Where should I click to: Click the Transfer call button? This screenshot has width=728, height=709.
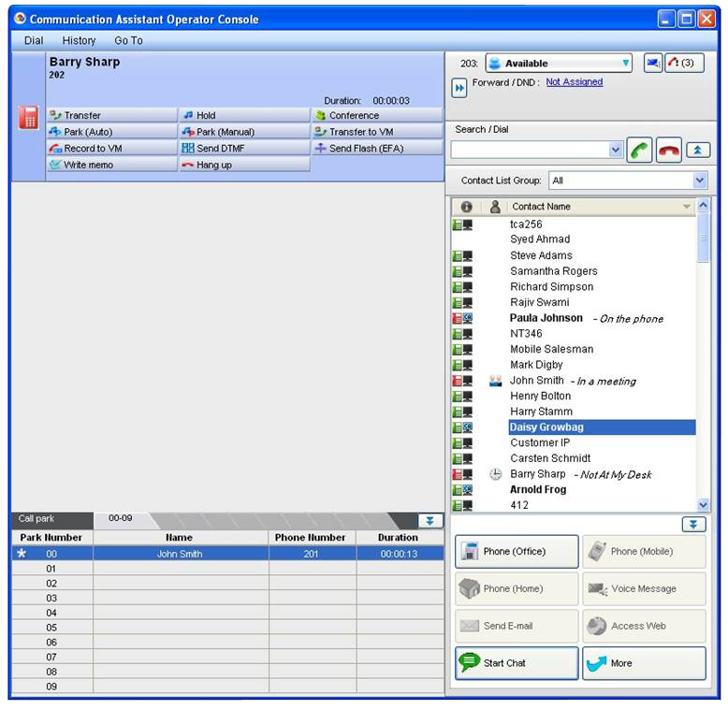pos(112,115)
